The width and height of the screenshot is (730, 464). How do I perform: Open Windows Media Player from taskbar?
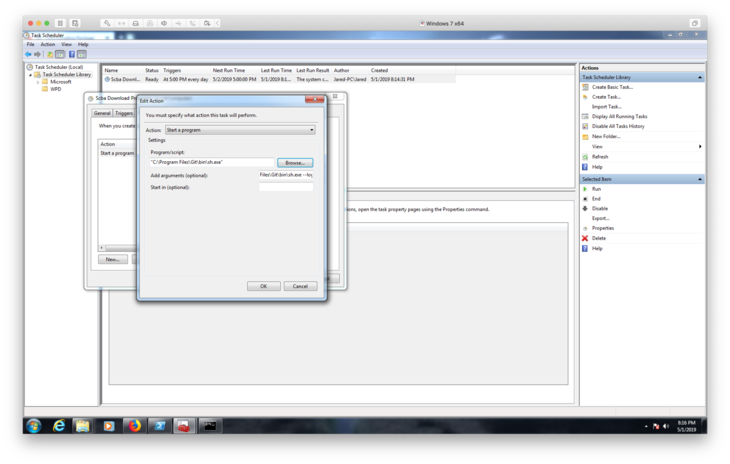pyautogui.click(x=108, y=425)
